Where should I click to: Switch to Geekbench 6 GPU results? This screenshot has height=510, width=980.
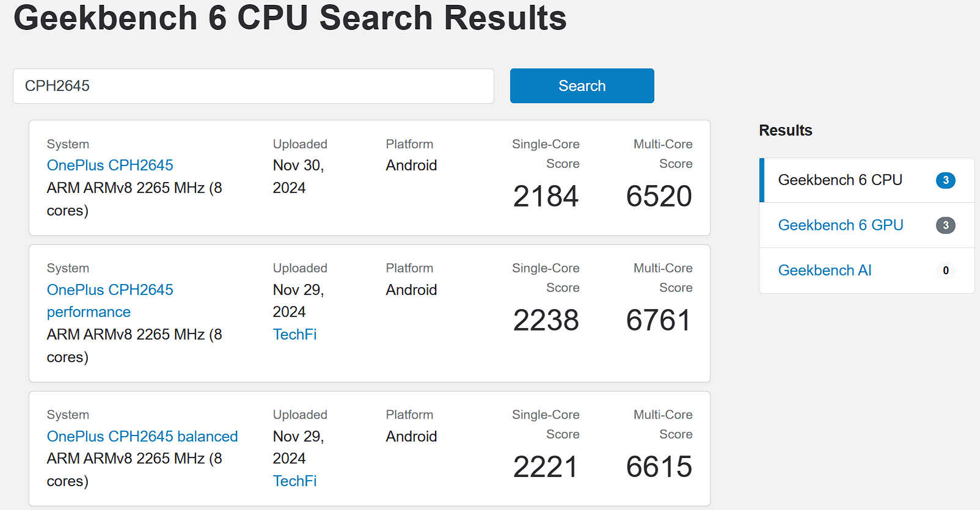click(x=841, y=225)
